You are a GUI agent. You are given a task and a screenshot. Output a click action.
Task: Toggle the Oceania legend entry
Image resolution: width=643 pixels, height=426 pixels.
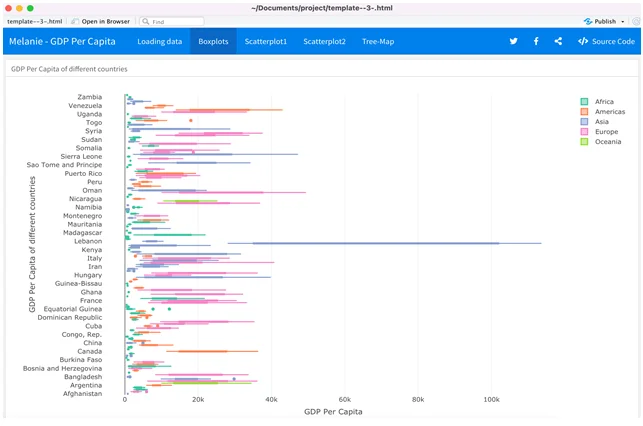point(601,141)
